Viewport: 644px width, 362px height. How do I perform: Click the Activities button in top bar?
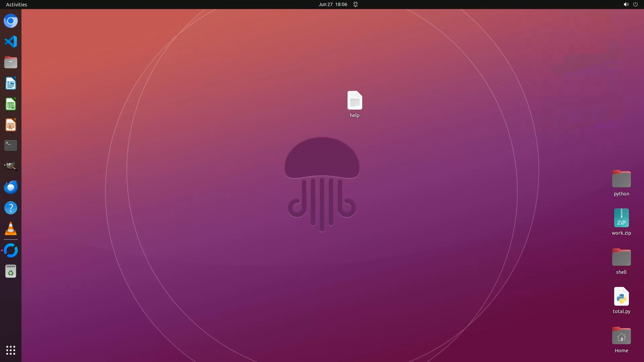pyautogui.click(x=16, y=4)
